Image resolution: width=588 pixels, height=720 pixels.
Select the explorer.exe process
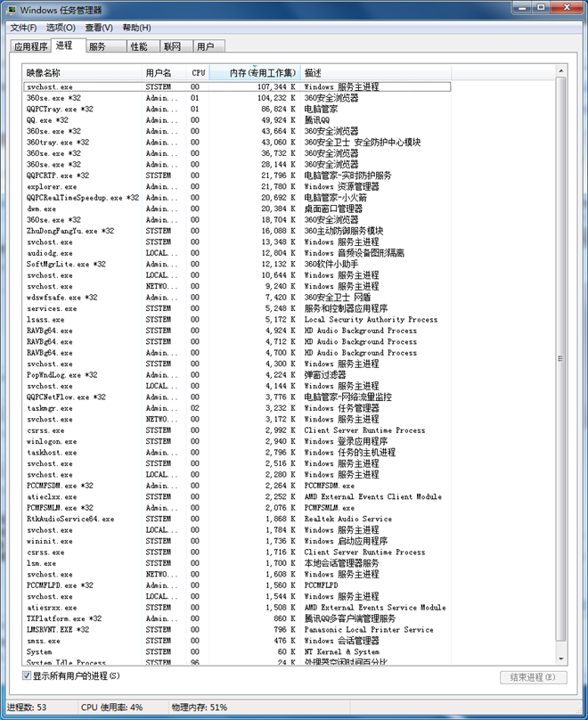click(x=237, y=186)
